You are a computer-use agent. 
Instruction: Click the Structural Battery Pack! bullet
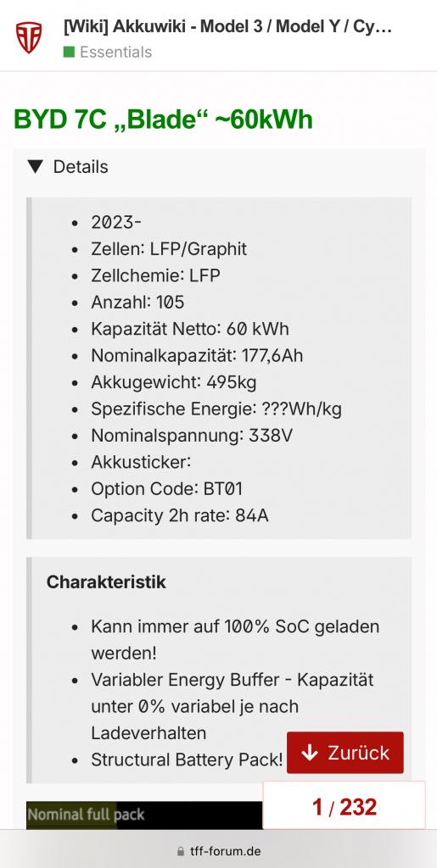pos(188,759)
